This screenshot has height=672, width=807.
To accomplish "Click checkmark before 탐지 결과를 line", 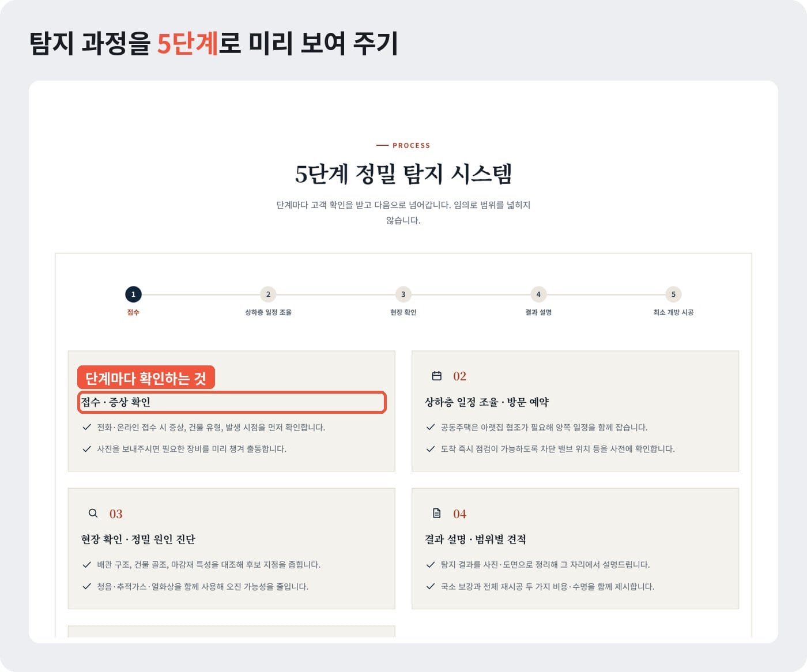I will pyautogui.click(x=430, y=565).
